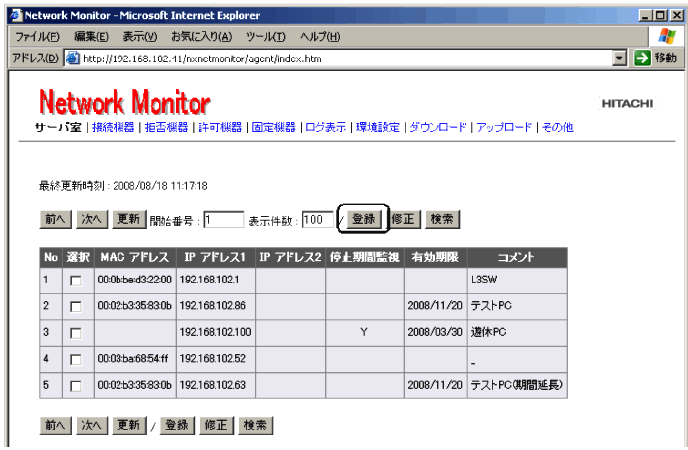Click IP address 192.168.102.1 cell
Image resolution: width=688 pixels, height=450 pixels.
pos(215,280)
